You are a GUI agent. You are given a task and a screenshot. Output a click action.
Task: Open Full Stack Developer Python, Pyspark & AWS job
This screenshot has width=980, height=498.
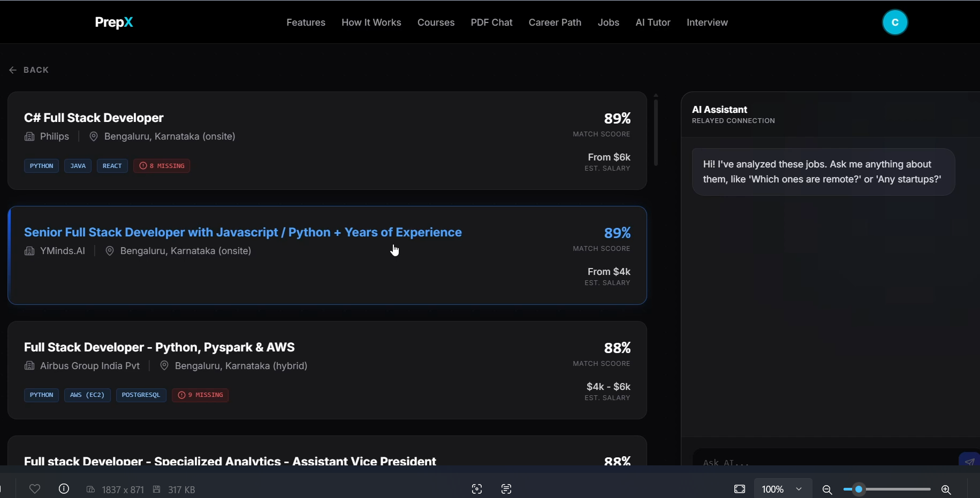159,347
